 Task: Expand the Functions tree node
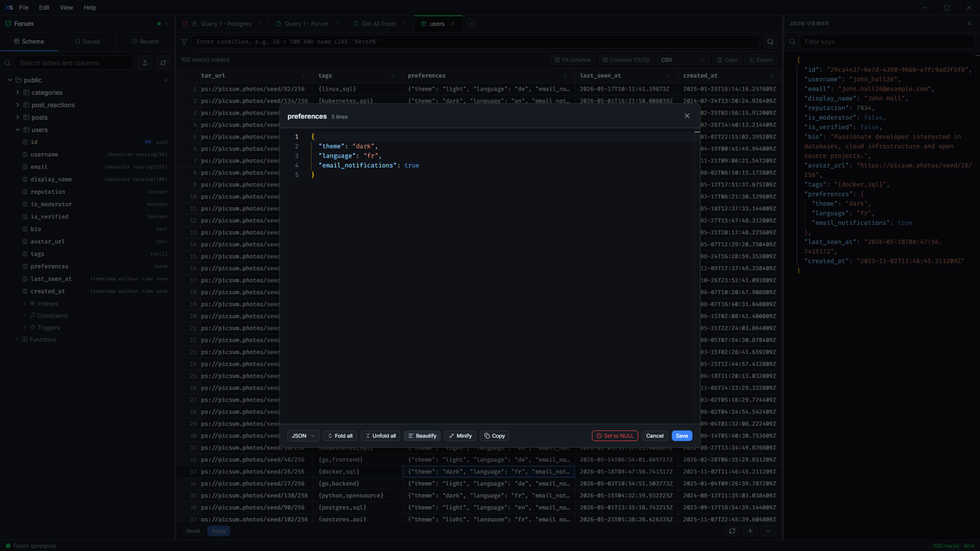point(18,340)
